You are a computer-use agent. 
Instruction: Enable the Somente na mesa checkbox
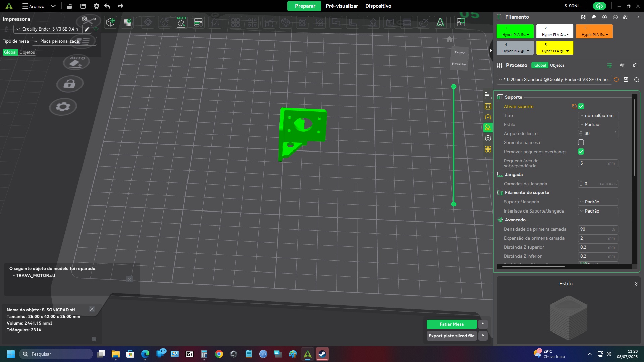point(581,142)
